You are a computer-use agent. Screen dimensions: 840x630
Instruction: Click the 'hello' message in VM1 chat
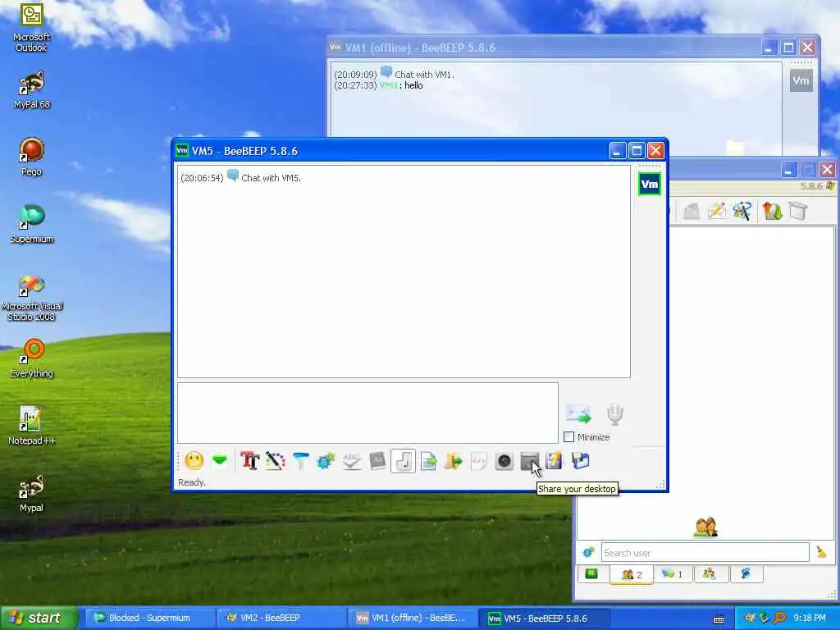pyautogui.click(x=413, y=85)
